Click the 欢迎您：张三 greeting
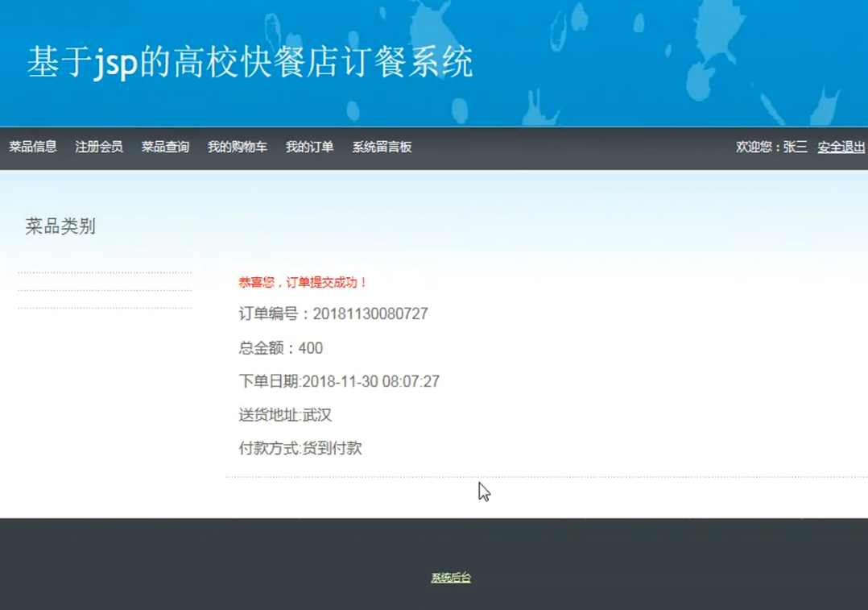This screenshot has width=868, height=610. pyautogui.click(x=771, y=147)
